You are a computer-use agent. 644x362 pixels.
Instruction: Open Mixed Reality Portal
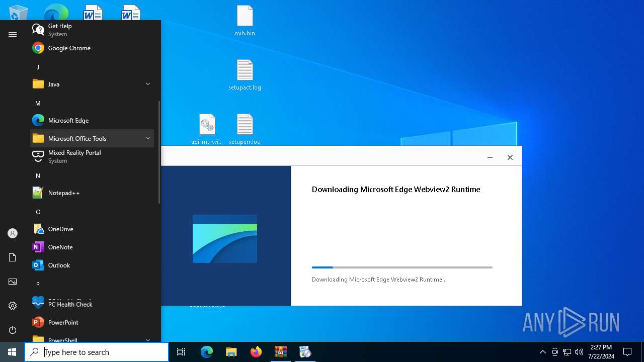coord(92,157)
